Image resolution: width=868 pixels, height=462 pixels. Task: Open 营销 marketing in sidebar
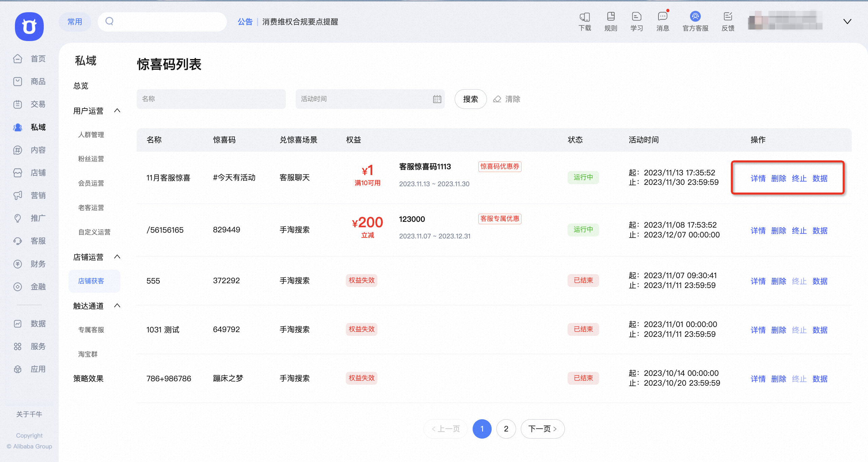[x=29, y=195]
